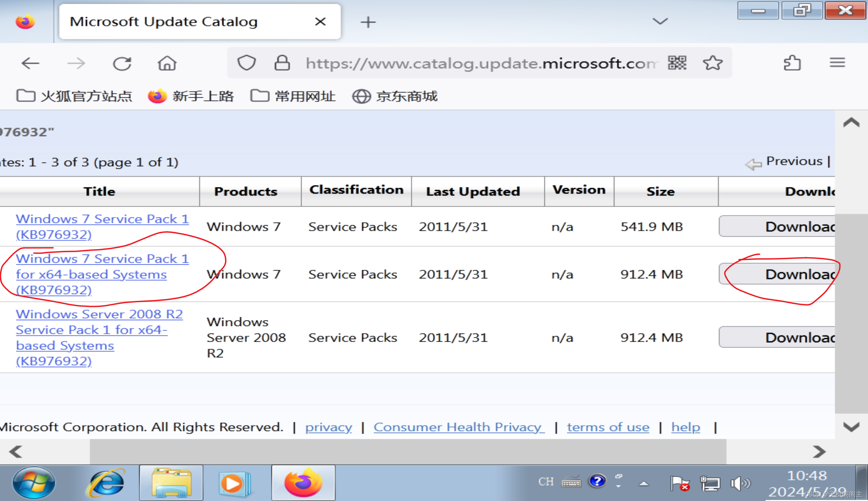Open a new tab with plus button
868x501 pixels.
(x=368, y=22)
